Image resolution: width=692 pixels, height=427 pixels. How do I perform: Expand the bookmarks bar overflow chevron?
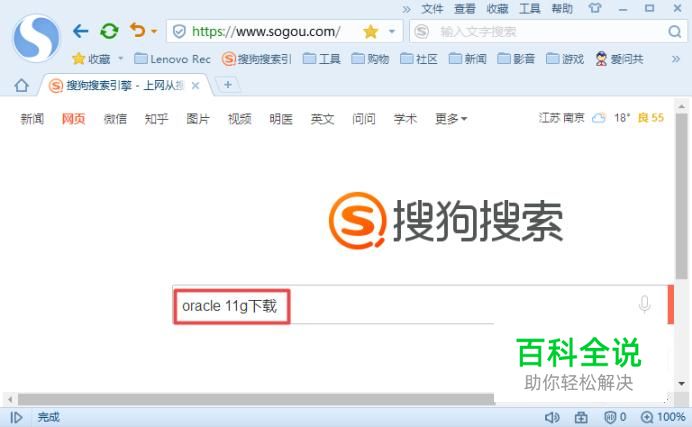pos(676,59)
